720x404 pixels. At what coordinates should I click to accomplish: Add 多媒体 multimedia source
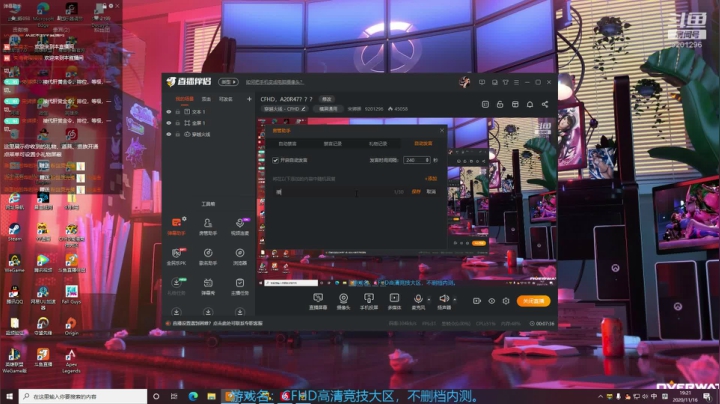click(x=394, y=302)
